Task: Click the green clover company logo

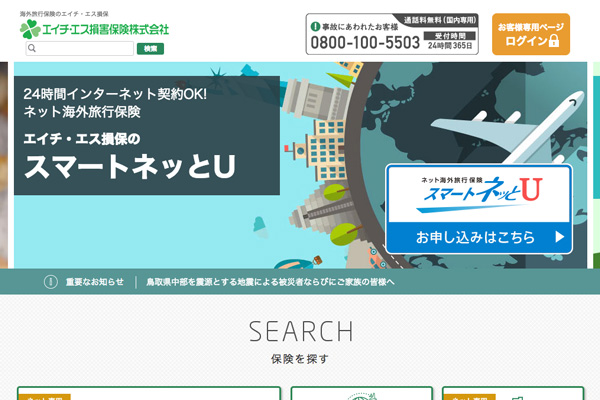Action: (30, 29)
